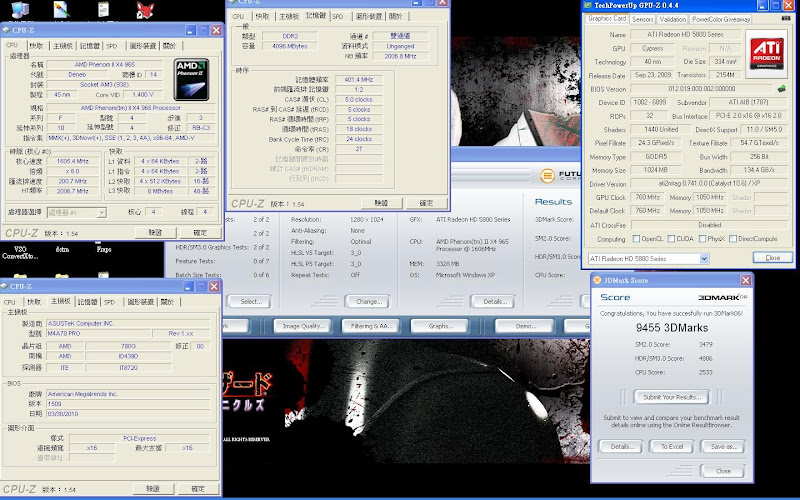Click Submit Your Results button
The image size is (800, 500).
coord(672,397)
